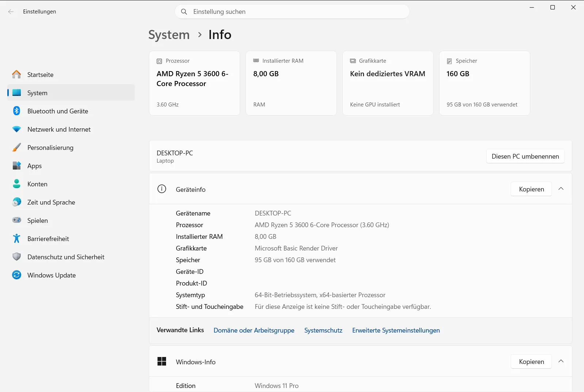Click the Spielen gamepad icon
This screenshot has height=392, width=584.
coord(16,220)
